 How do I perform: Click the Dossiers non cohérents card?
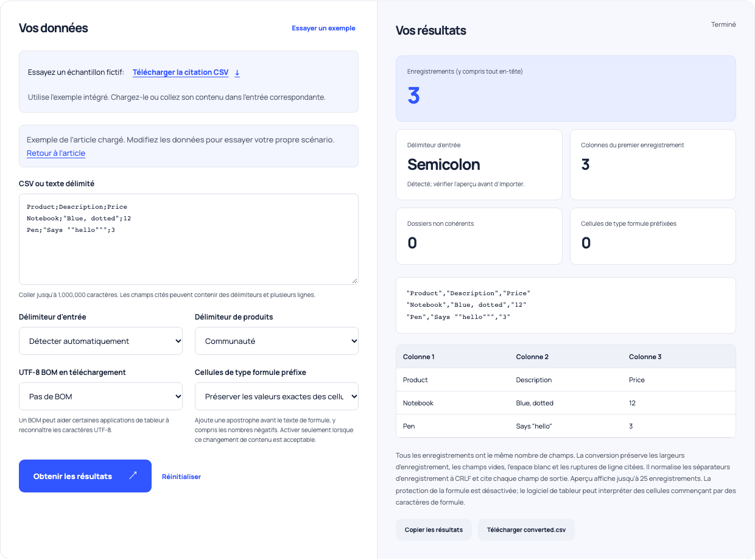479,236
